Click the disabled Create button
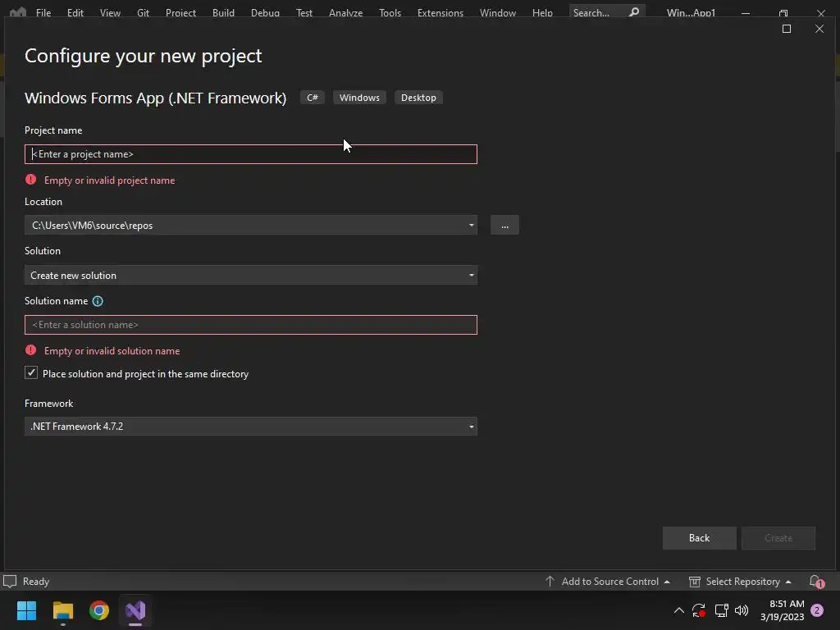The height and width of the screenshot is (630, 840). [778, 538]
